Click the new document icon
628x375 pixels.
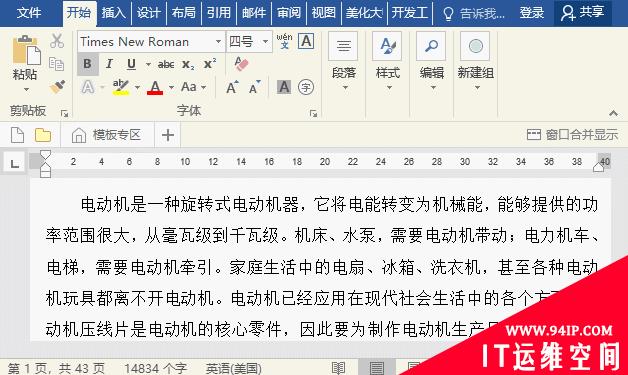pos(17,135)
